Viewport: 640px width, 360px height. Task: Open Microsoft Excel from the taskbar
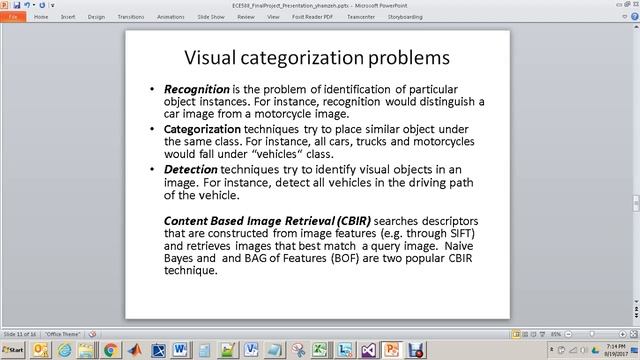[x=322, y=350]
